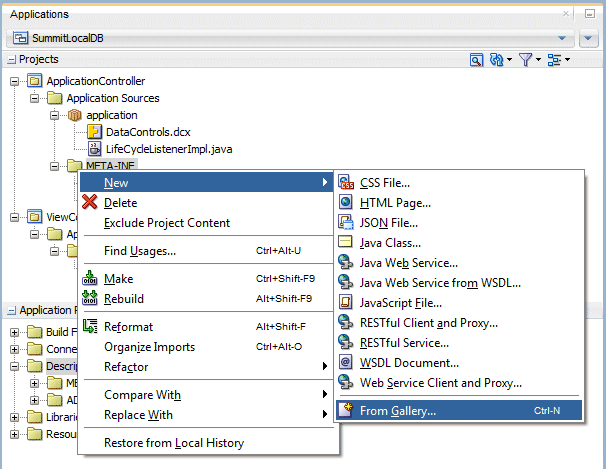Viewport: 606px width, 469px height.
Task: Click the navigator display options icon
Action: click(x=554, y=60)
